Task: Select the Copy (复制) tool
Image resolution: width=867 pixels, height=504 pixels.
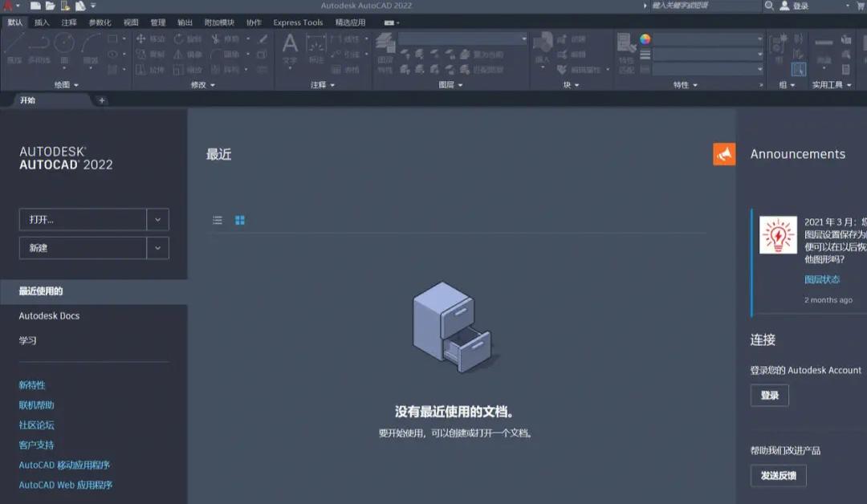Action: coord(149,54)
